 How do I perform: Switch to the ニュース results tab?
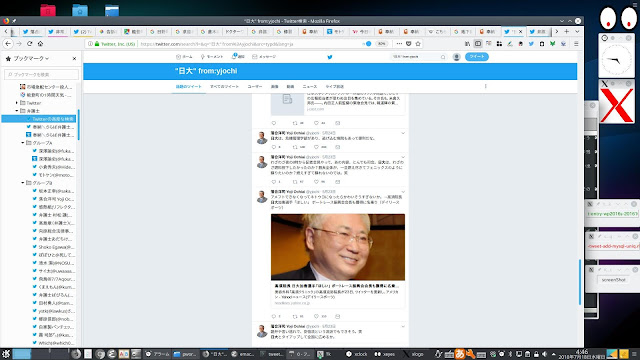310,87
